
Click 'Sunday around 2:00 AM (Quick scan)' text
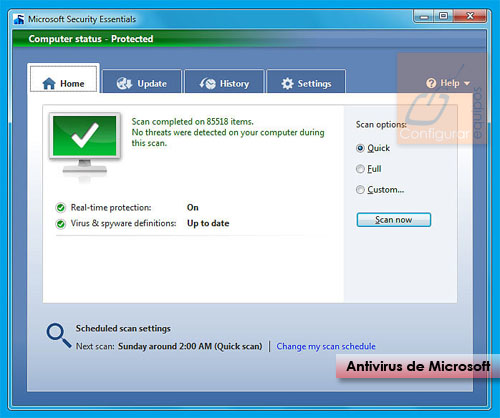pyautogui.click(x=190, y=347)
